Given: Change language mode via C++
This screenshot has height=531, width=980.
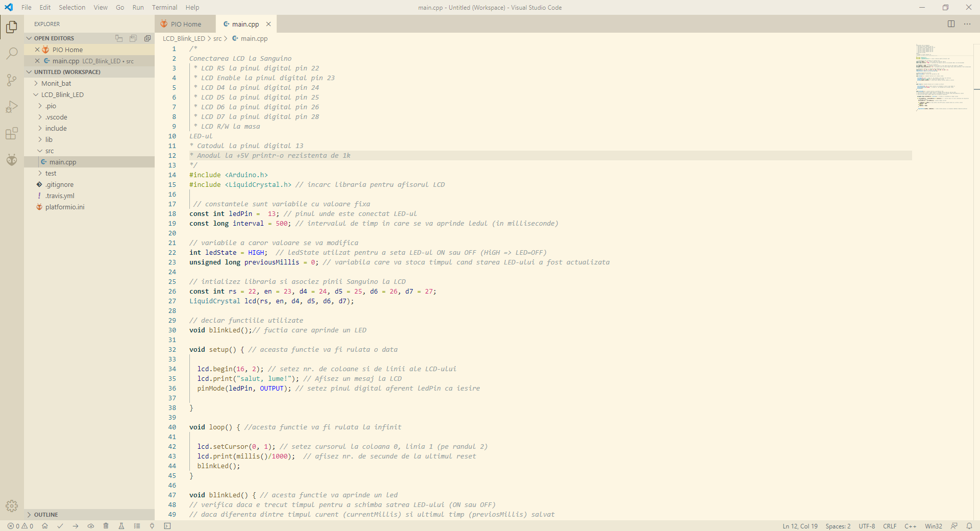Looking at the screenshot, I should (x=911, y=526).
